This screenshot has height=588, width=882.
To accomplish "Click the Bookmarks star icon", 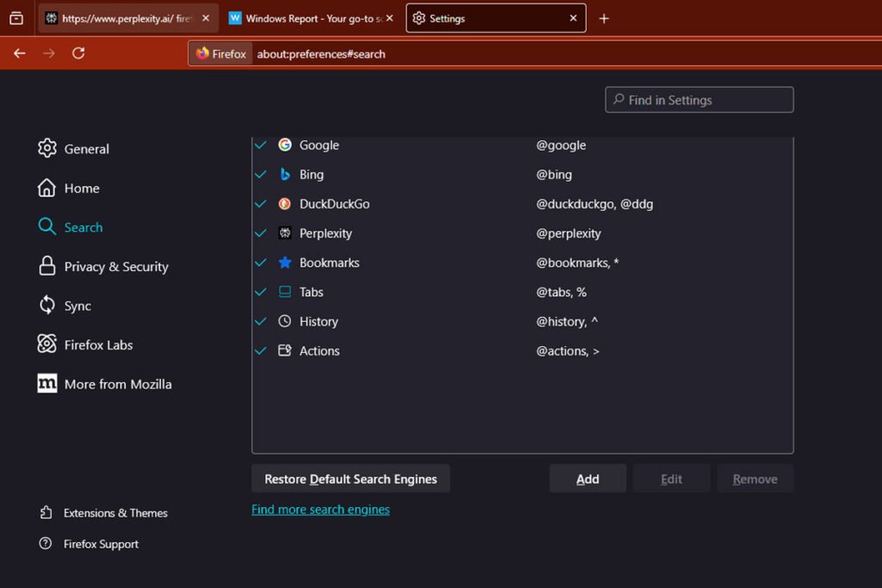I will coord(284,262).
